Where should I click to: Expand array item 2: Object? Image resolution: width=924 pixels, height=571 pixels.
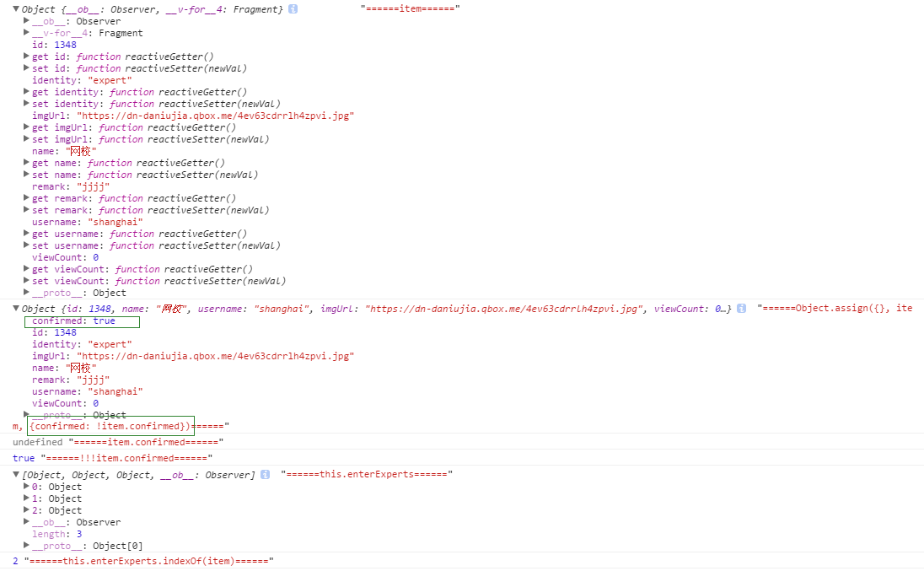pyautogui.click(x=26, y=510)
